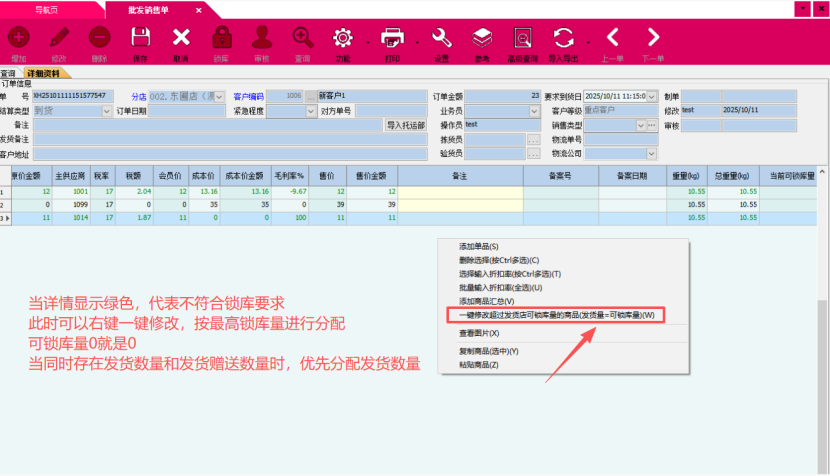
Task: Expand the 导入导出 toolbar dropdown arrow
Action: click(x=588, y=42)
